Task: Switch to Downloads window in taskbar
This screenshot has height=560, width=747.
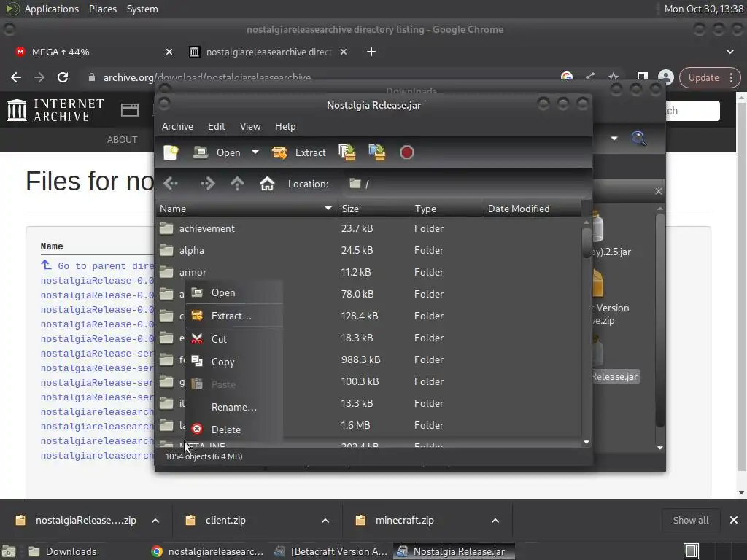Action: (62, 551)
